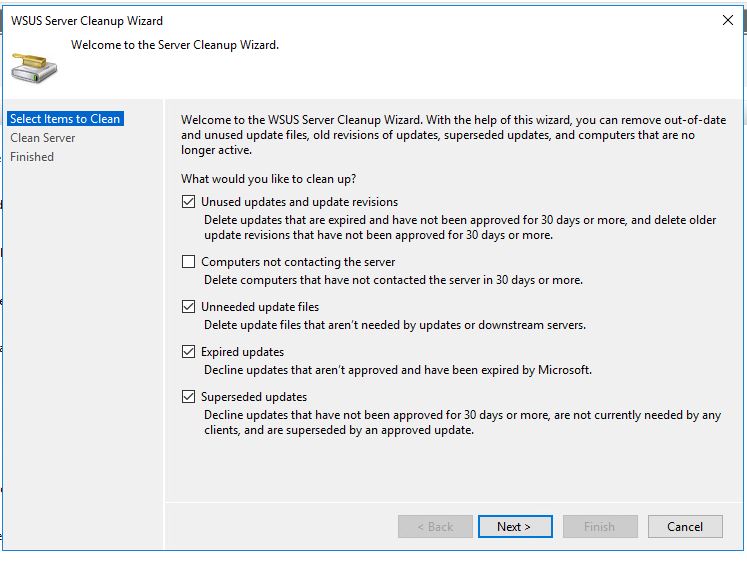Click the greyed-out Finish button
747x563 pixels.
(x=600, y=526)
